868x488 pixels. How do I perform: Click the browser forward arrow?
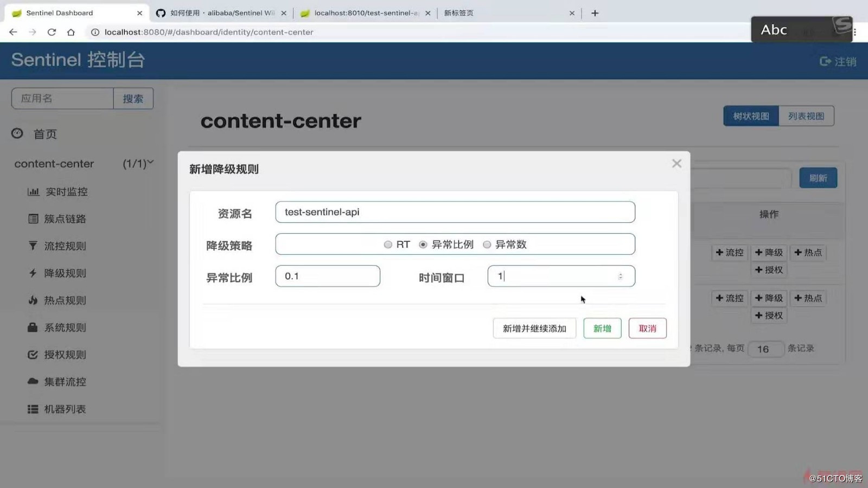tap(33, 32)
